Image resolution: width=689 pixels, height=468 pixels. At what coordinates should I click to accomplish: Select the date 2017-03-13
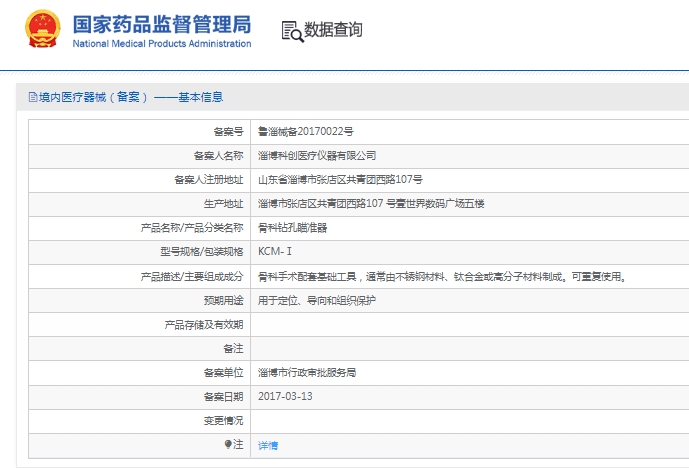[x=285, y=396]
